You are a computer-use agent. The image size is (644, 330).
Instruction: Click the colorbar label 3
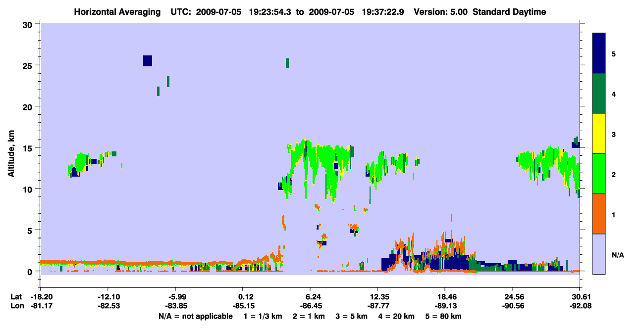pyautogui.click(x=613, y=134)
